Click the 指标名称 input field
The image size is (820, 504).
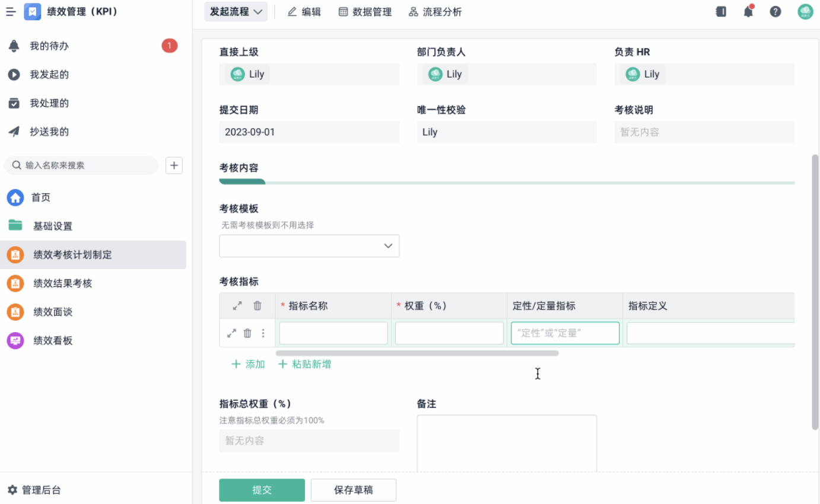click(333, 333)
